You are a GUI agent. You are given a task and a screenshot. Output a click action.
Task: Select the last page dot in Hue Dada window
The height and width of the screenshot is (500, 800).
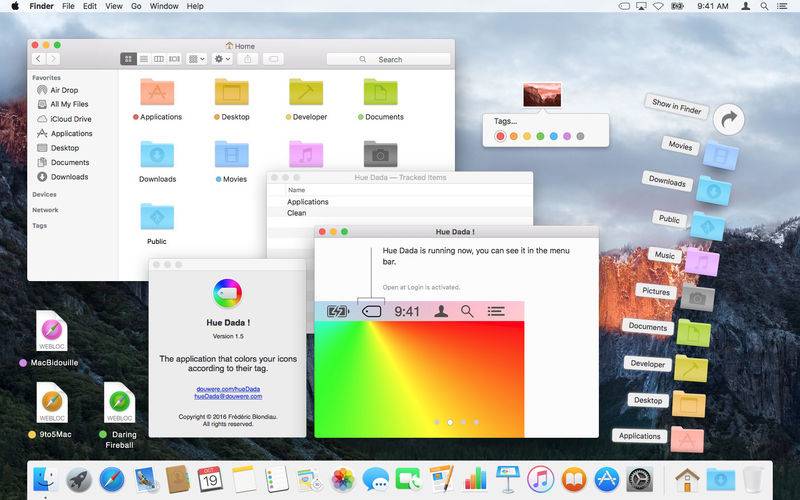click(x=477, y=422)
